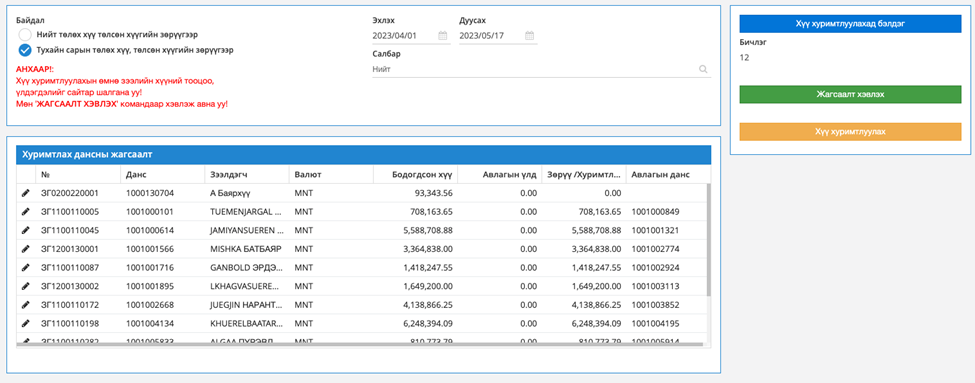Screen dimensions: 975x383
Task: Click green 'Жагсаалт хэвлэх' button
Action: pos(850,95)
